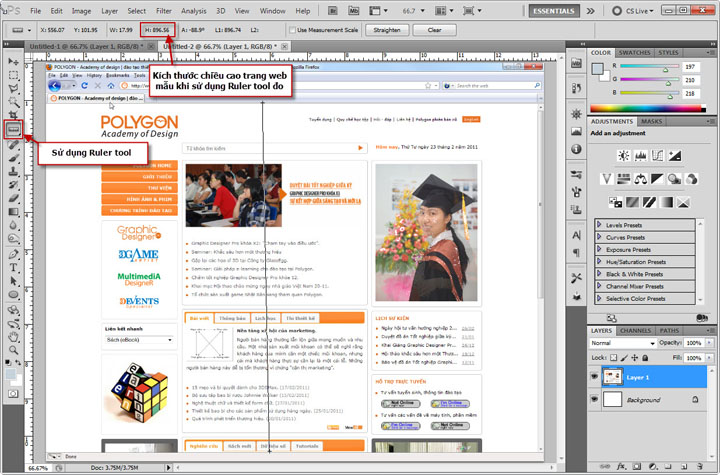Toggle visibility of the Background layer
This screenshot has height=475, width=720.
click(x=595, y=400)
